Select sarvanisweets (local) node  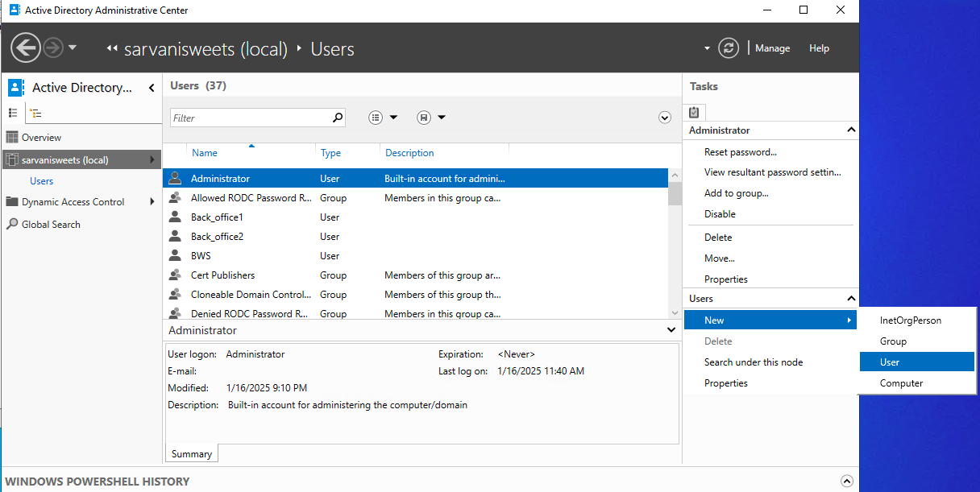[x=81, y=160]
